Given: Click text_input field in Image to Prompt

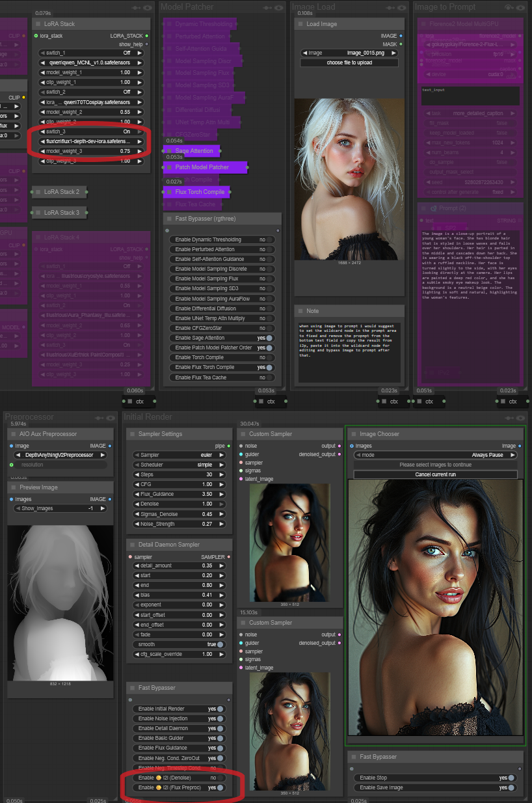Looking at the screenshot, I should coord(470,96).
